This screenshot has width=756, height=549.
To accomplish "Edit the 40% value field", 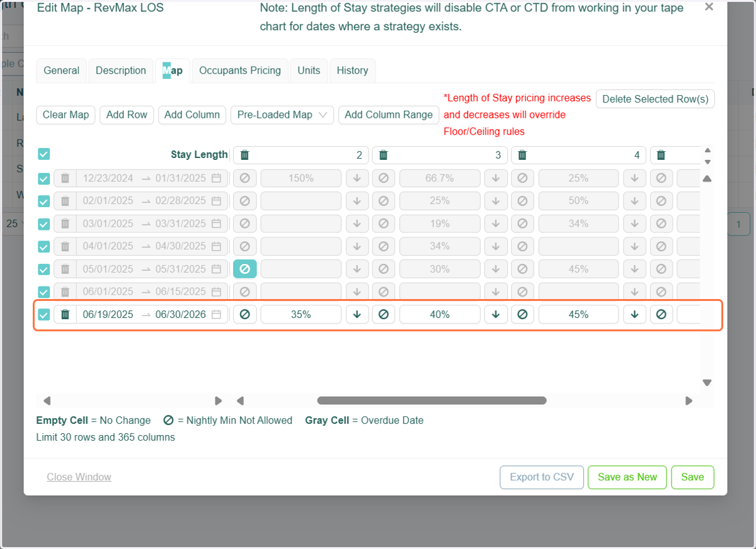I will pyautogui.click(x=440, y=314).
